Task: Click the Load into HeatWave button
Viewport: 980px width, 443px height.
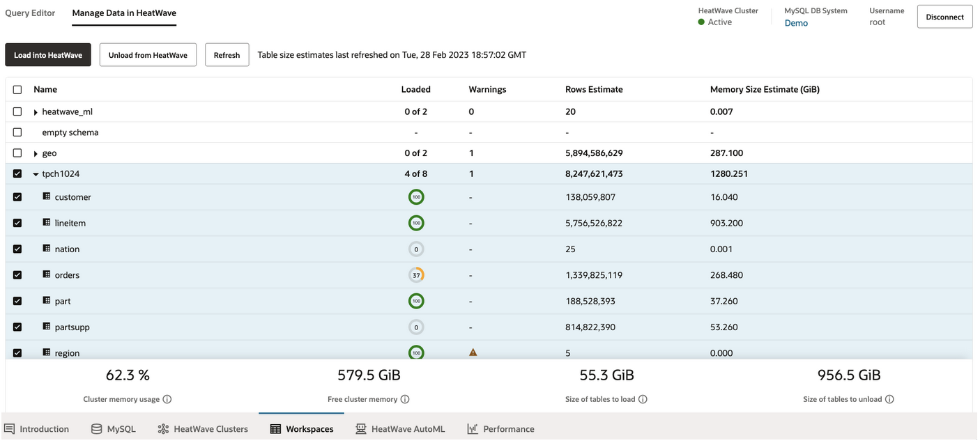Action: coord(48,55)
